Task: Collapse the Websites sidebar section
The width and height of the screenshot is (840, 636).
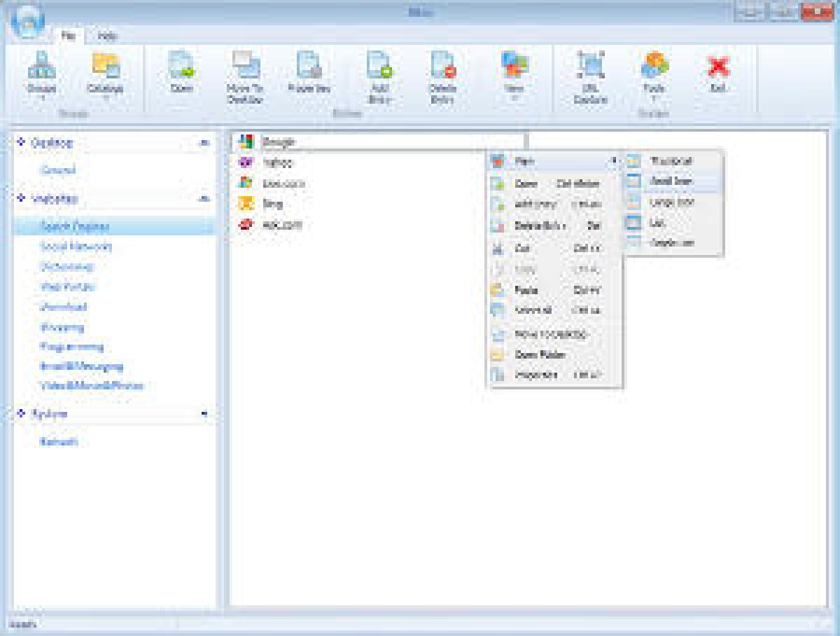Action: click(204, 199)
